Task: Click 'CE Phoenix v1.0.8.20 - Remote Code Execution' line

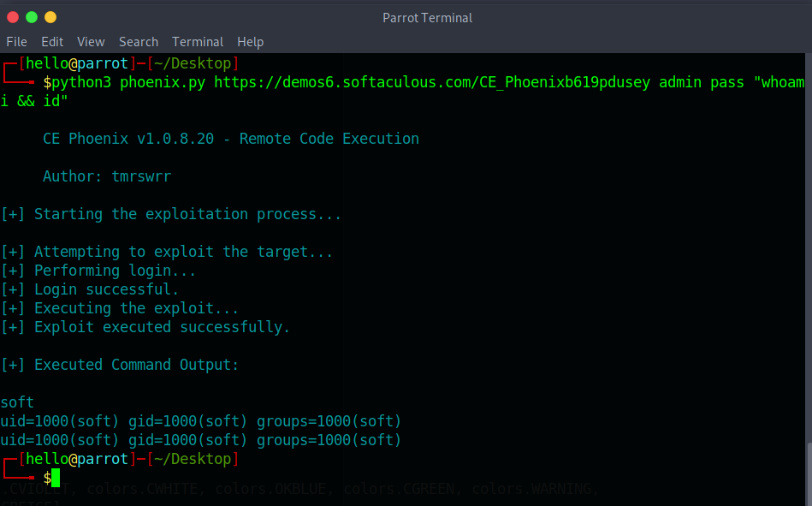Action: tap(231, 139)
